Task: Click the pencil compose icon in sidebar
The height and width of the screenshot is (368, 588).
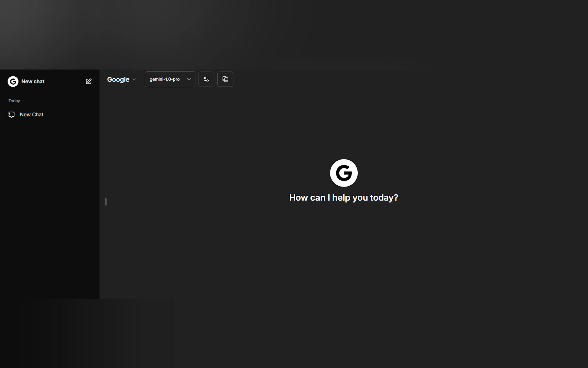Action: click(x=88, y=81)
